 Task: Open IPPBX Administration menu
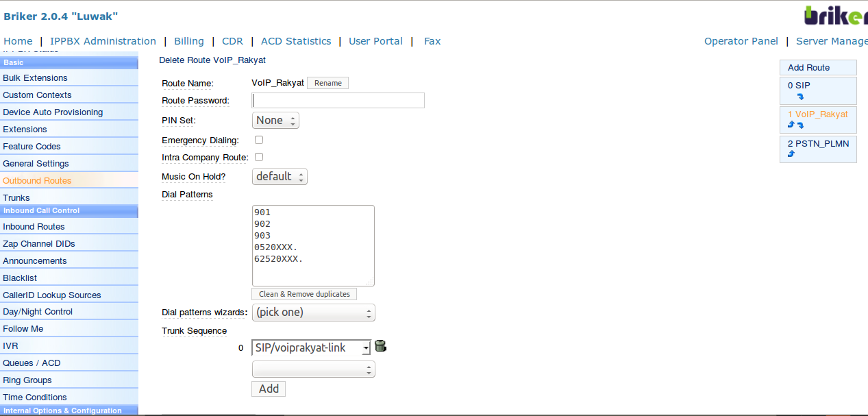103,41
